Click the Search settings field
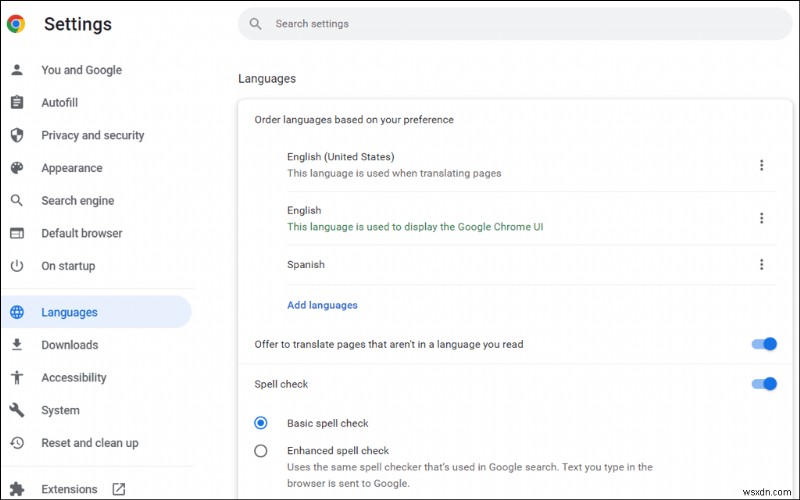This screenshot has height=500, width=800. click(x=515, y=24)
